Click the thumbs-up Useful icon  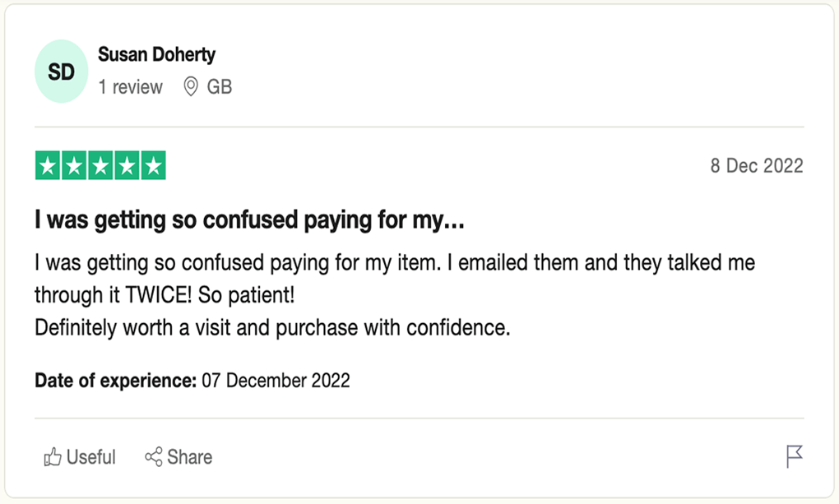pyautogui.click(x=53, y=457)
